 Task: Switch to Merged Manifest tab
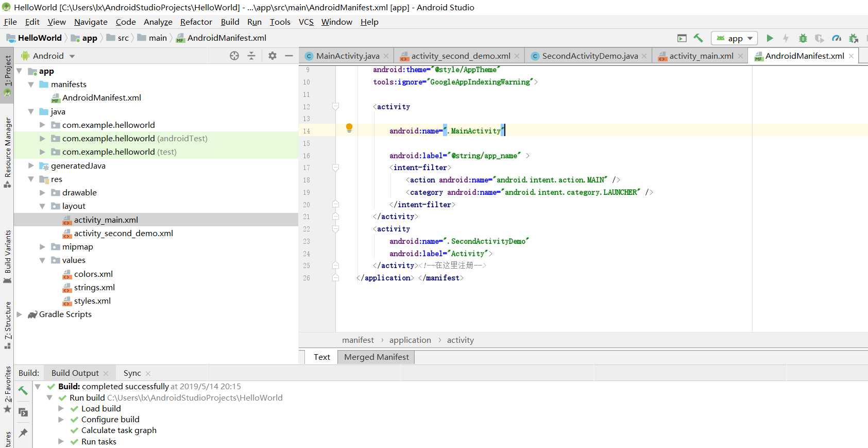point(376,357)
